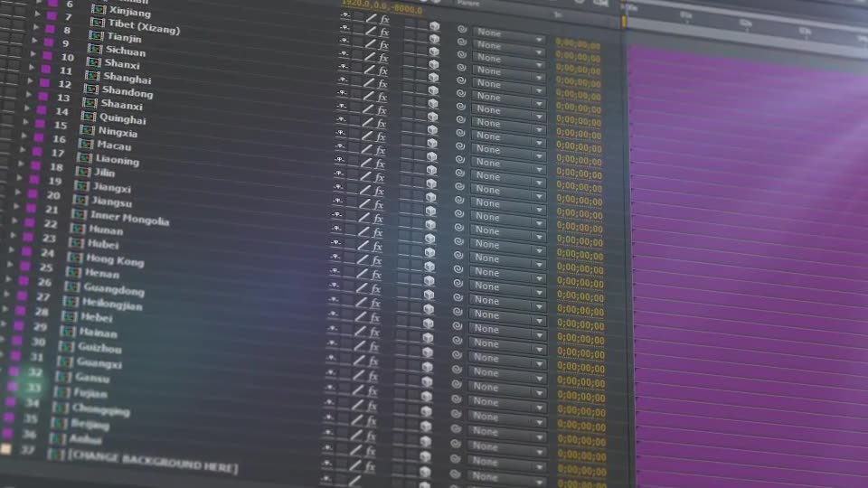The image size is (868, 488).
Task: Click the purple label color of Liaoning layer
Action: pos(38,151)
